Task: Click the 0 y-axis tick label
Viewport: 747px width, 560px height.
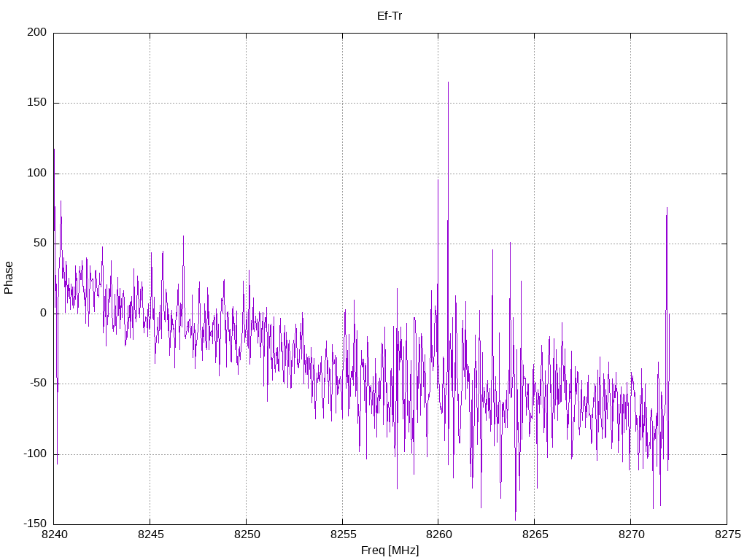Action: tap(43, 314)
